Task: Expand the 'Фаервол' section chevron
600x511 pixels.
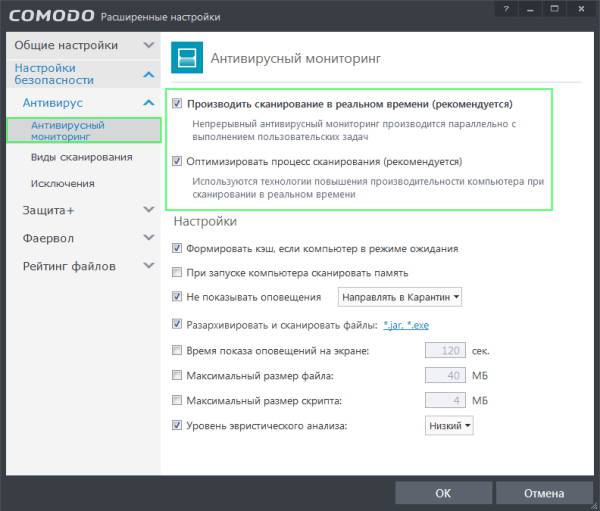Action: click(x=148, y=238)
